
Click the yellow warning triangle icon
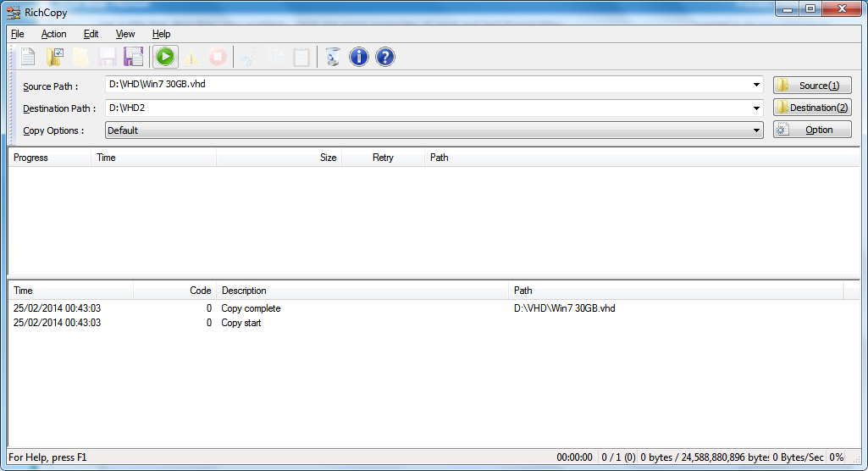point(191,57)
